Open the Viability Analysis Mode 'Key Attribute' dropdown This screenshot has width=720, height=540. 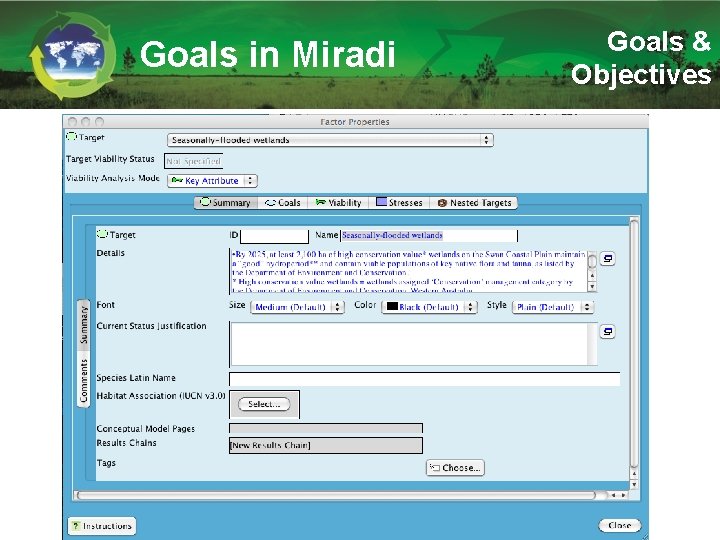pos(212,180)
